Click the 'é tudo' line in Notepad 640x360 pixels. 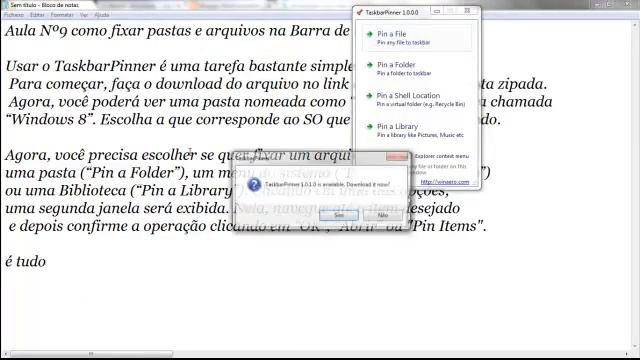(x=25, y=261)
